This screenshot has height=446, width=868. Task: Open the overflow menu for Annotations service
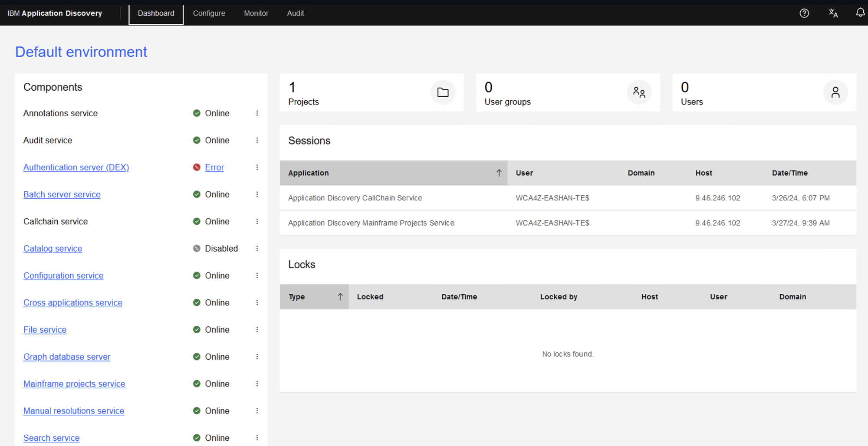[257, 113]
